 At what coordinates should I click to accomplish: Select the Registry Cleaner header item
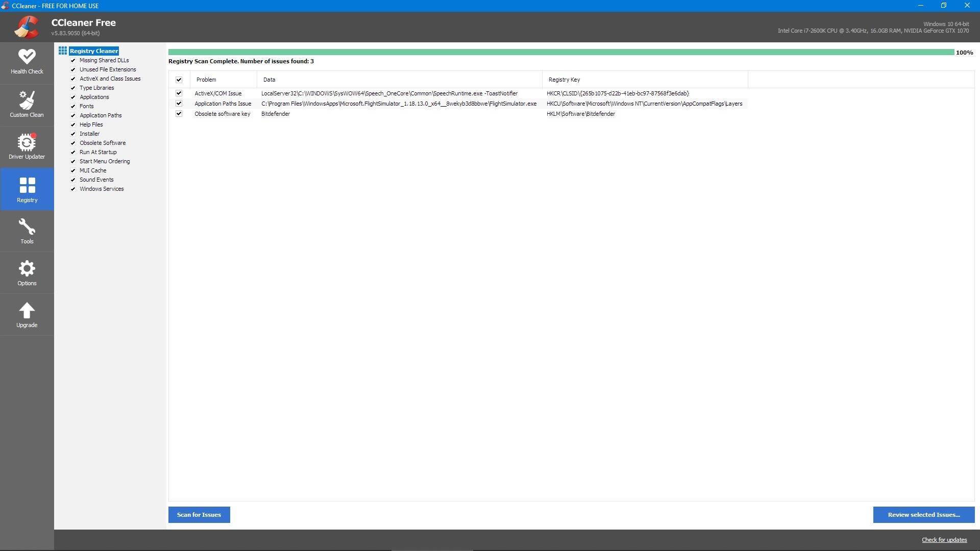click(x=93, y=51)
